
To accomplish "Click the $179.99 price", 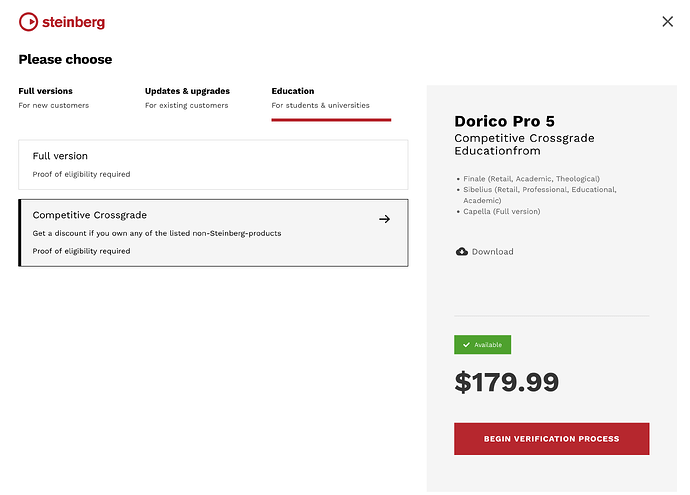I will coord(506,382).
